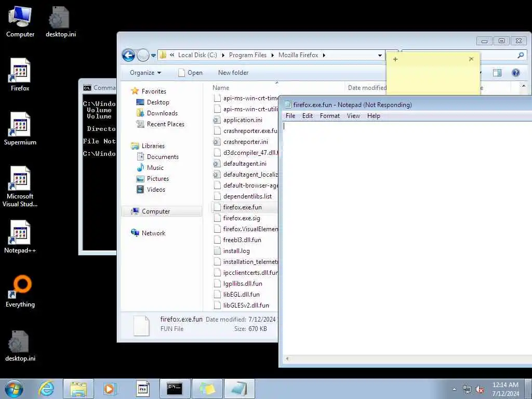Open Notepad File menu
The image size is (532, 399).
pos(290,116)
